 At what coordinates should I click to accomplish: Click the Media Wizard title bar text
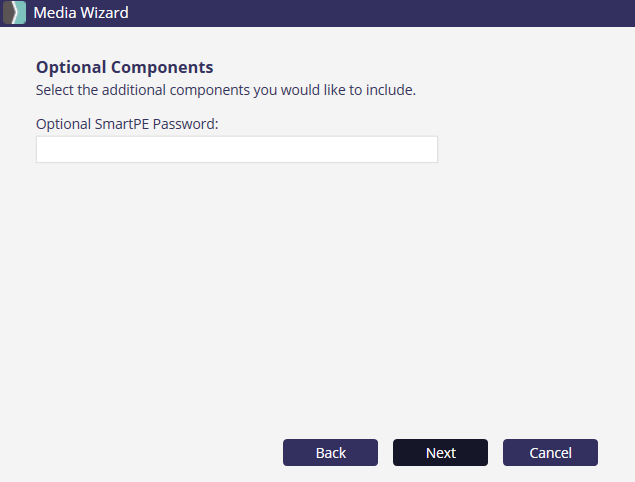point(81,13)
